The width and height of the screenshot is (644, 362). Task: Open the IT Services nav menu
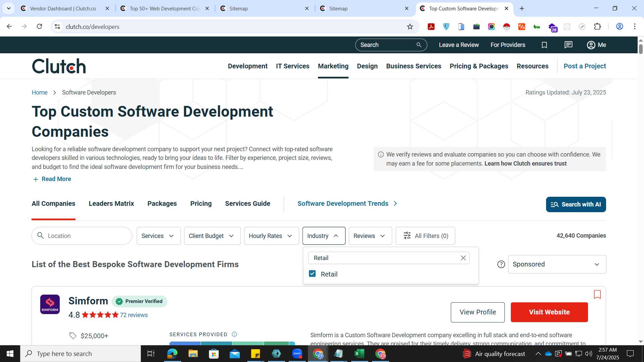292,66
